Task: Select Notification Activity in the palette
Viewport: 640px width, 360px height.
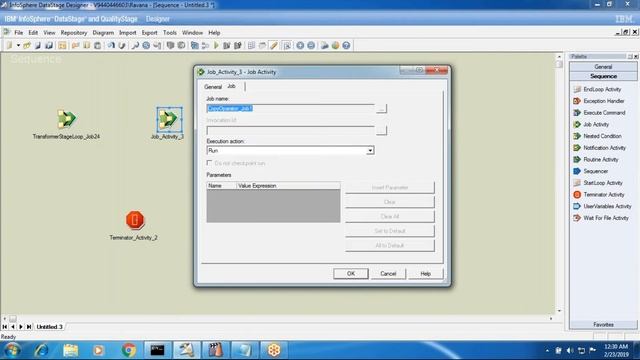Action: tap(600, 148)
